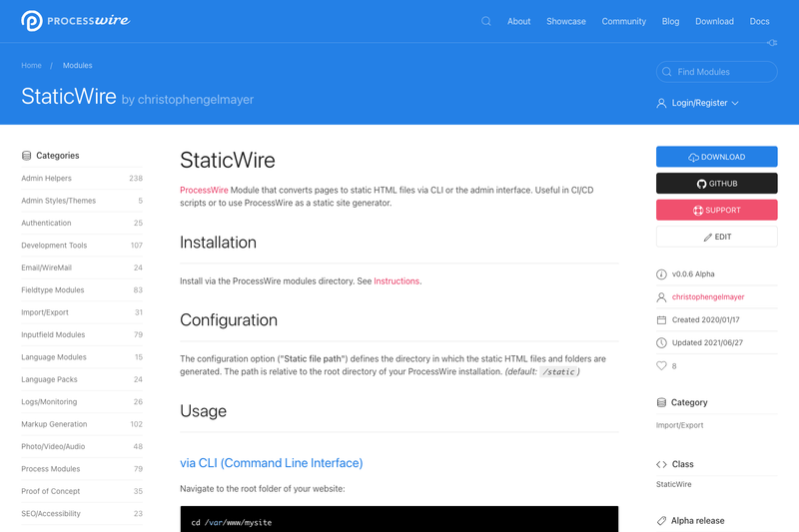799x532 pixels.
Task: Open the via CLI (Command Line Interface) heading link
Action: tap(271, 463)
